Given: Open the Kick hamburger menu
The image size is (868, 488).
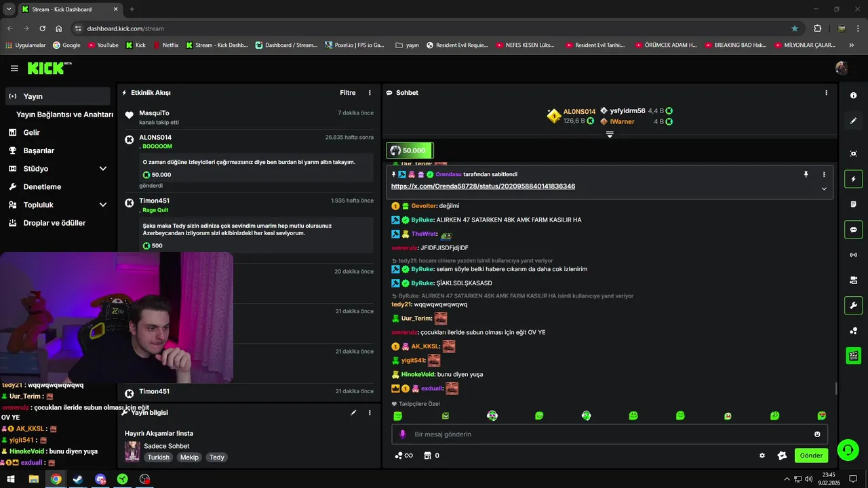Looking at the screenshot, I should (x=14, y=68).
